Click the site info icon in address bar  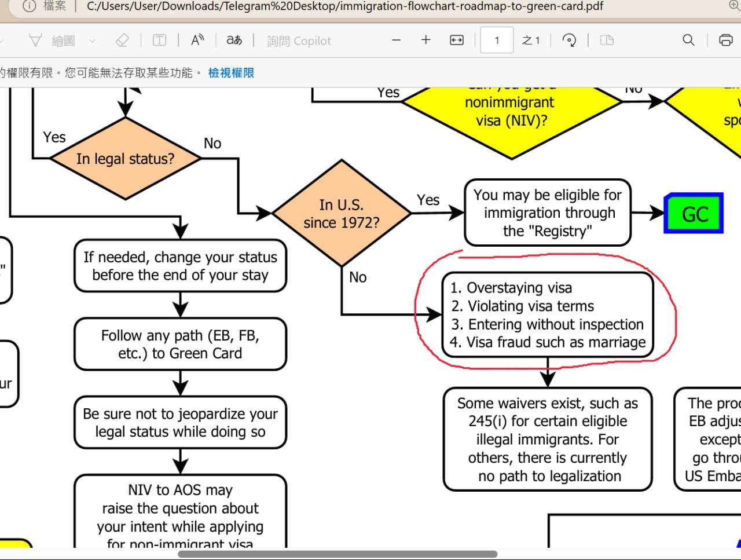(30, 6)
